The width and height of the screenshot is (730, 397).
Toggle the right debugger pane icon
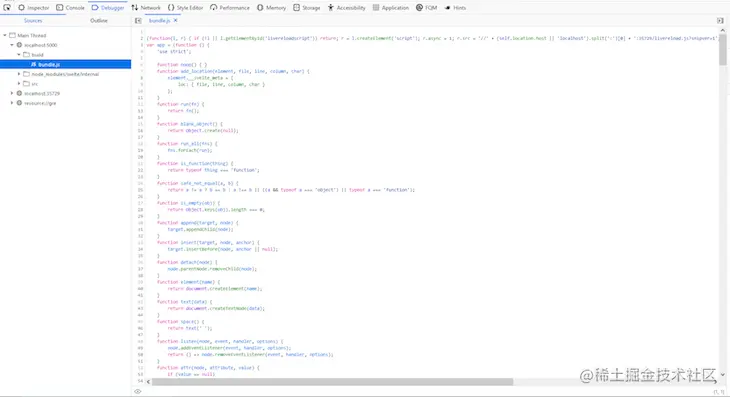[x=720, y=20]
